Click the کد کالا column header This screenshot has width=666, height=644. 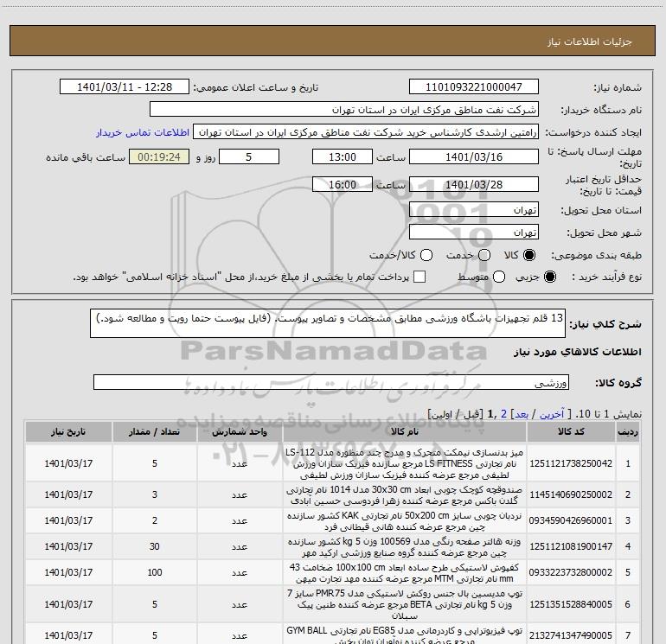tap(571, 431)
